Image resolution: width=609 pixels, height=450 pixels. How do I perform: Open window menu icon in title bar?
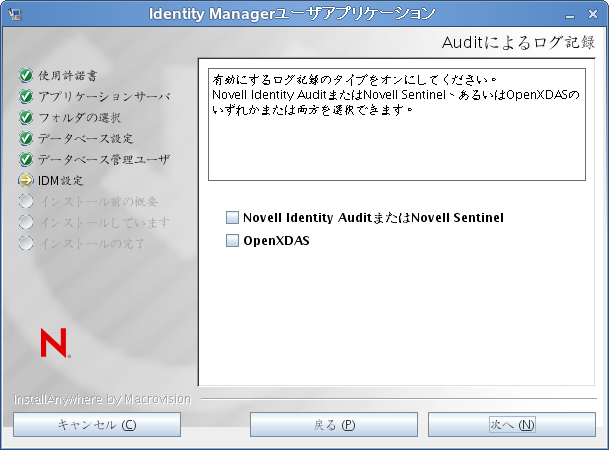[x=15, y=14]
